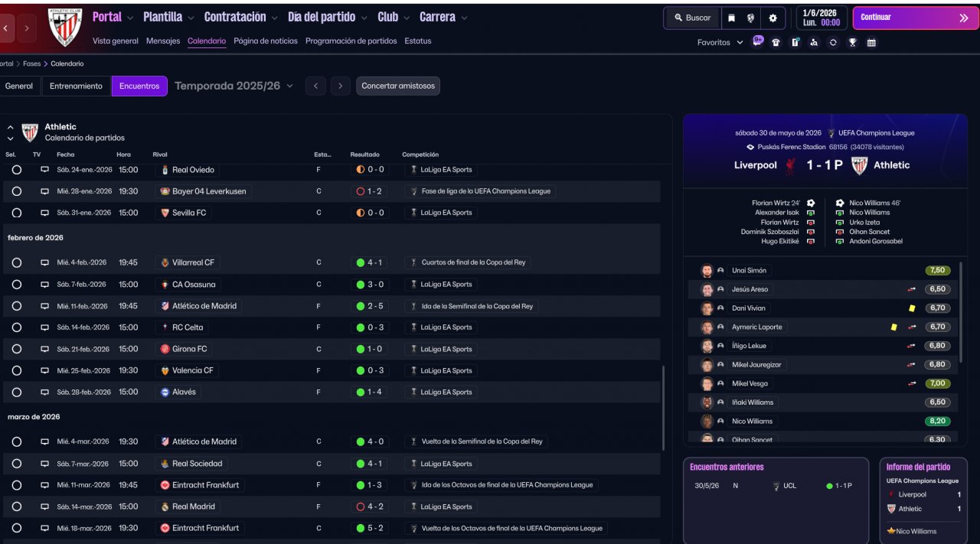The image size is (980, 544).
Task: Expand the Contratación menu chevron
Action: click(x=275, y=18)
